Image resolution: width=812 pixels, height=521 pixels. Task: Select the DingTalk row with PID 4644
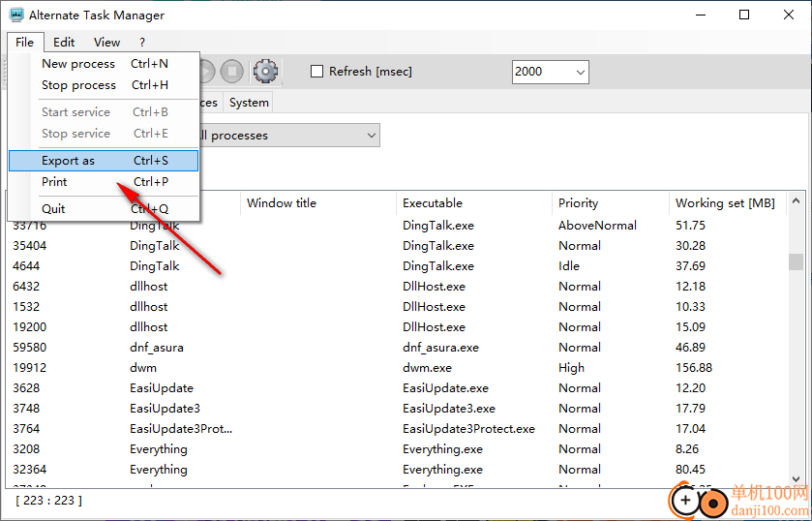[397, 266]
